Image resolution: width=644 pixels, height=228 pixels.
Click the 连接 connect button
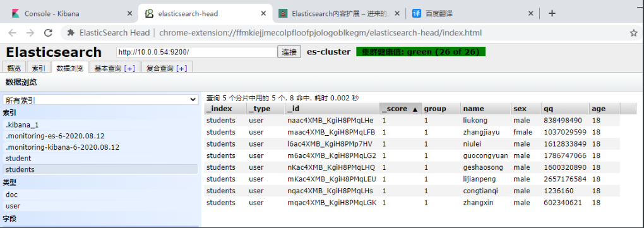tap(289, 52)
